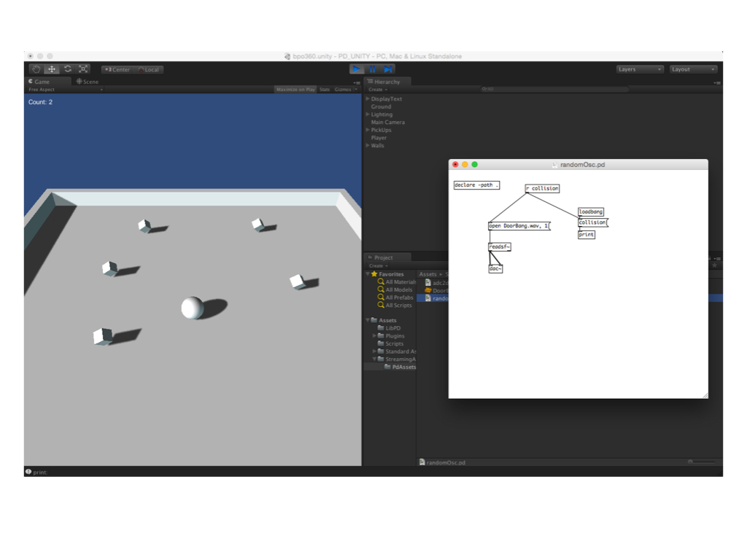This screenshot has width=747, height=560.
Task: Toggle Local handle rotation button
Action: [x=149, y=70]
